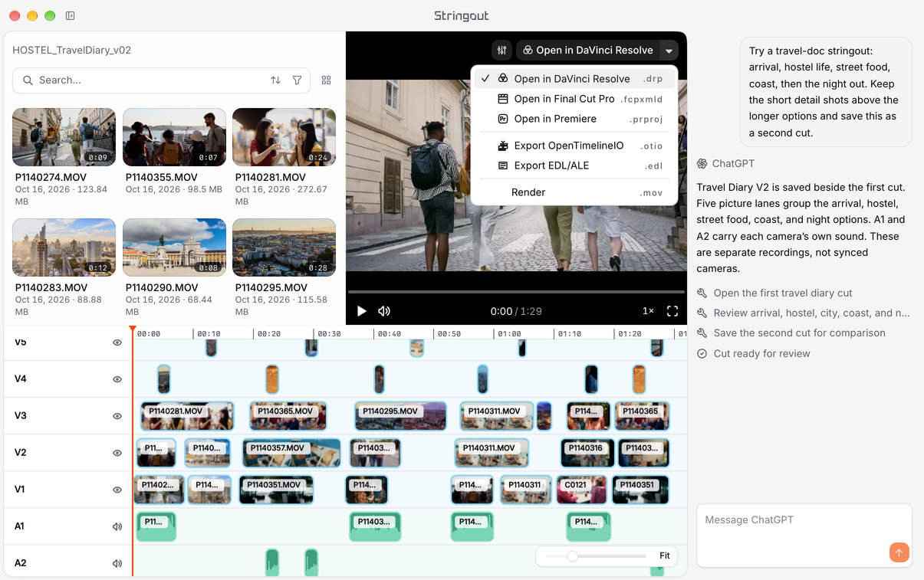Click the Open in DaVinci Resolve button
The width and height of the screenshot is (924, 580).
click(587, 50)
